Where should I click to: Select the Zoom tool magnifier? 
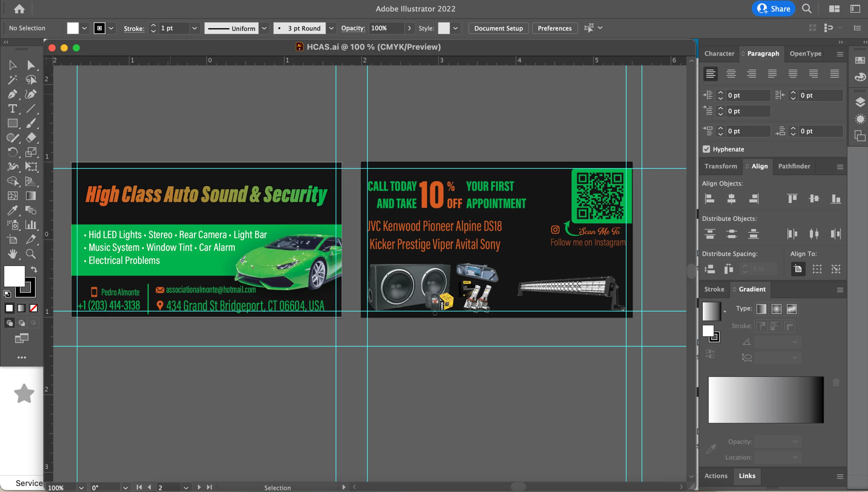[x=31, y=254]
